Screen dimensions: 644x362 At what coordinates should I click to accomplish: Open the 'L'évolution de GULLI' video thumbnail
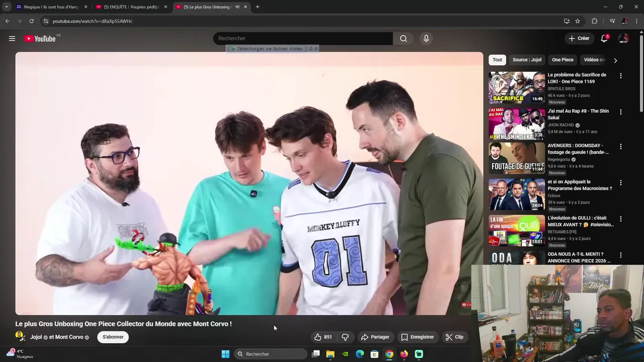[x=517, y=230]
